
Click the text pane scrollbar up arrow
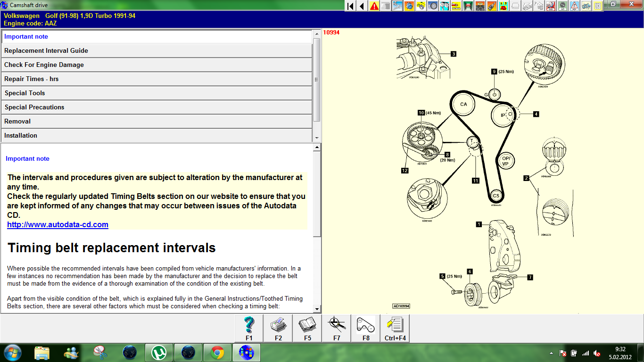tap(317, 148)
